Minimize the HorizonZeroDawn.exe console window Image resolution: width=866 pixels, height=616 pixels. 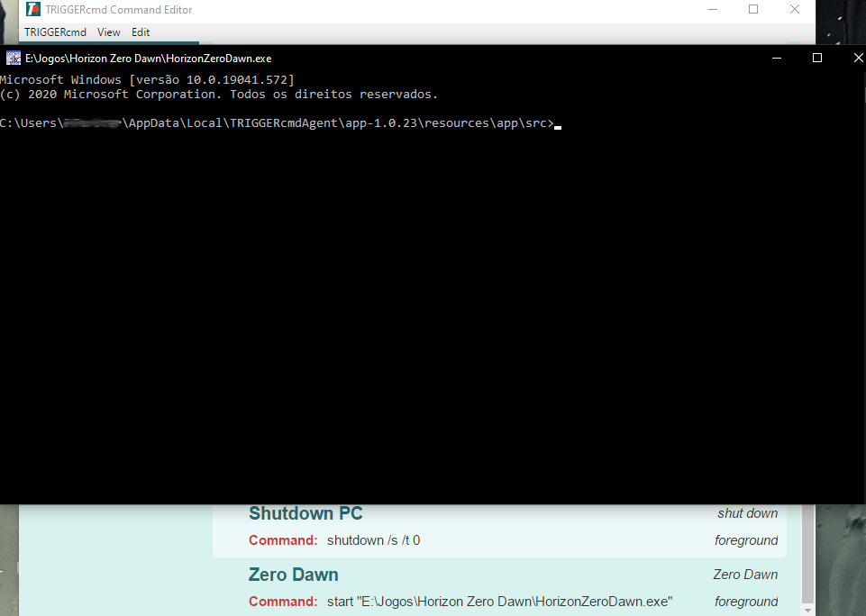[x=777, y=58]
